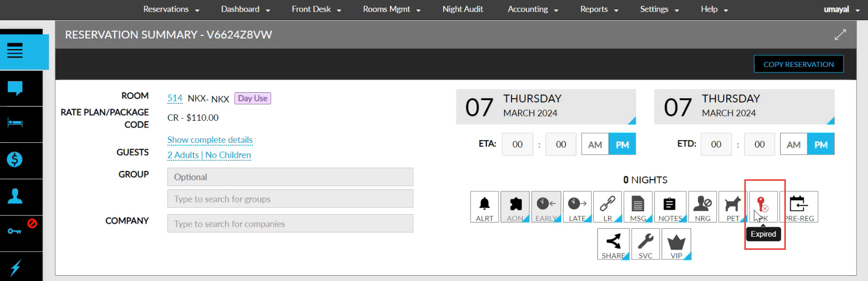Open the NOTES clipboard icon
868x281 pixels.
pyautogui.click(x=670, y=207)
